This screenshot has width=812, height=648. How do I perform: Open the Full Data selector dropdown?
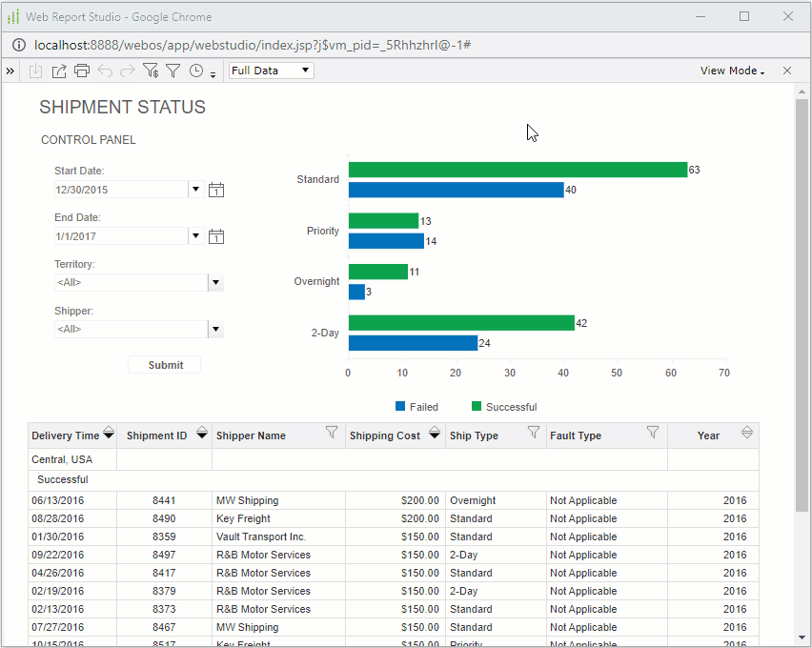click(304, 71)
